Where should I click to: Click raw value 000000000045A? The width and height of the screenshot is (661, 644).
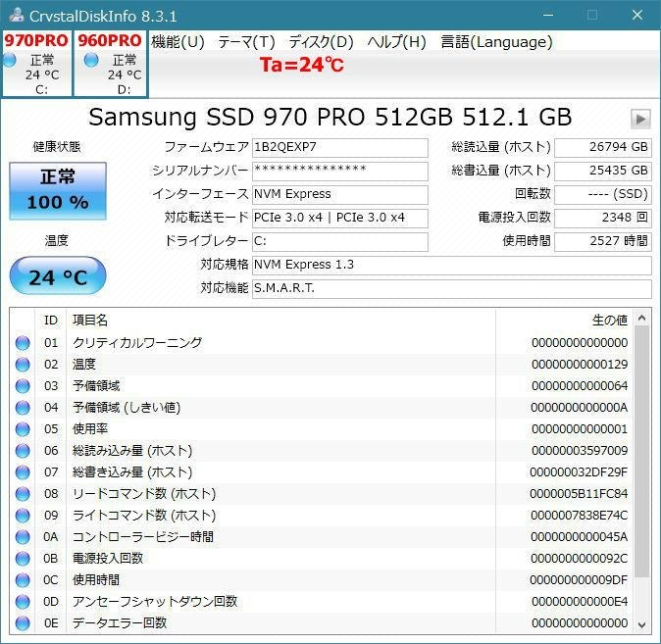(580, 536)
